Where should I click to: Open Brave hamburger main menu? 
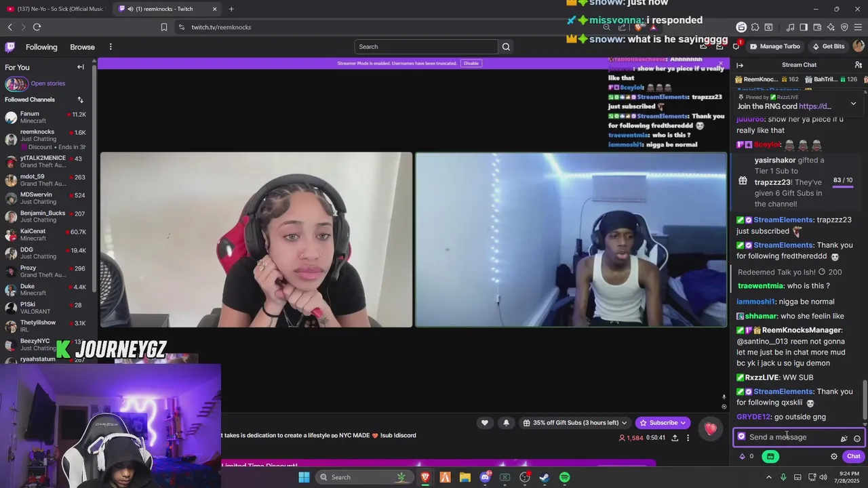(859, 27)
